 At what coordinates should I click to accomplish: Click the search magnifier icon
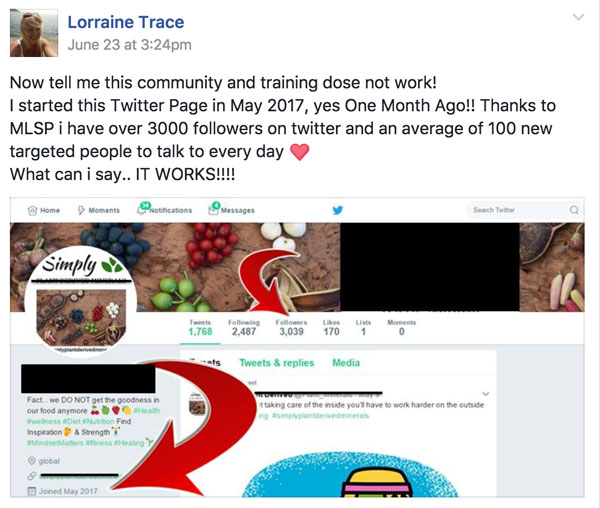[574, 210]
